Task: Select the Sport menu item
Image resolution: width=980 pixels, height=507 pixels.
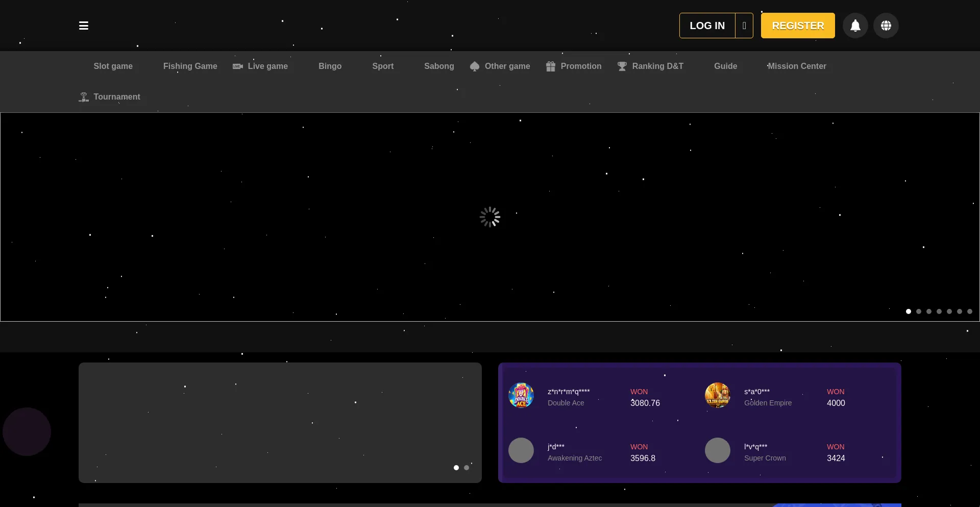Action: click(383, 66)
